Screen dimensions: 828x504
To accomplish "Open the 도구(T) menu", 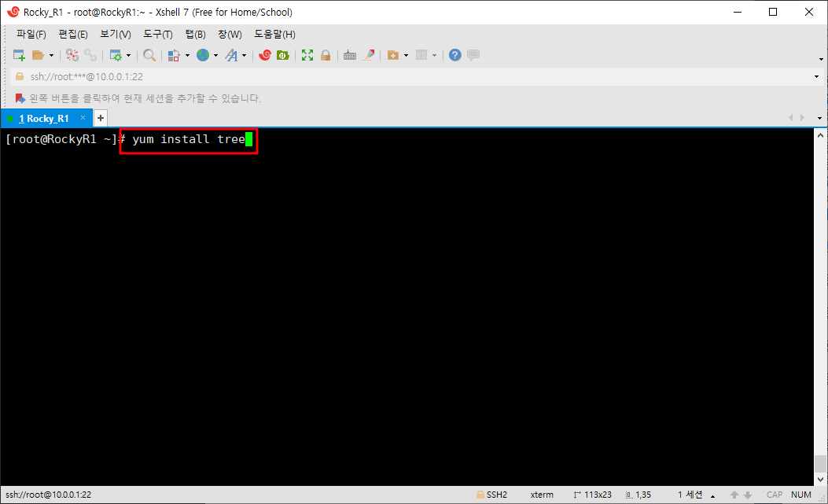I will (x=158, y=35).
